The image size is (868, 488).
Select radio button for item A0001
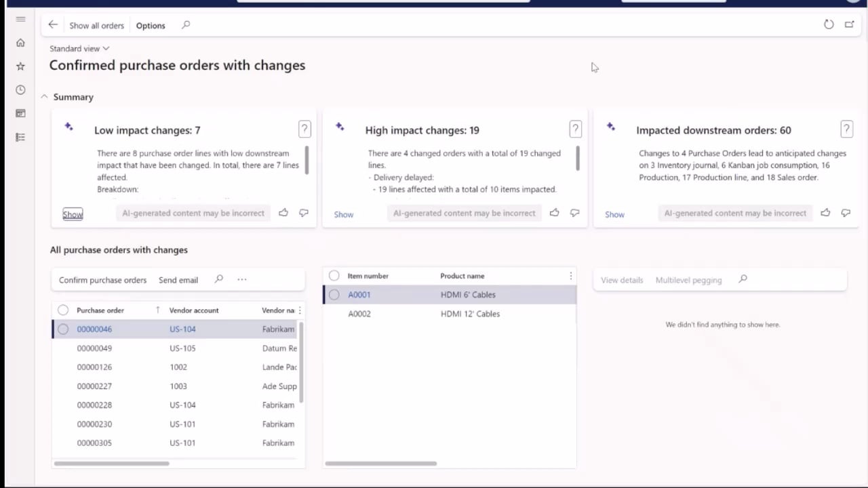pos(334,294)
